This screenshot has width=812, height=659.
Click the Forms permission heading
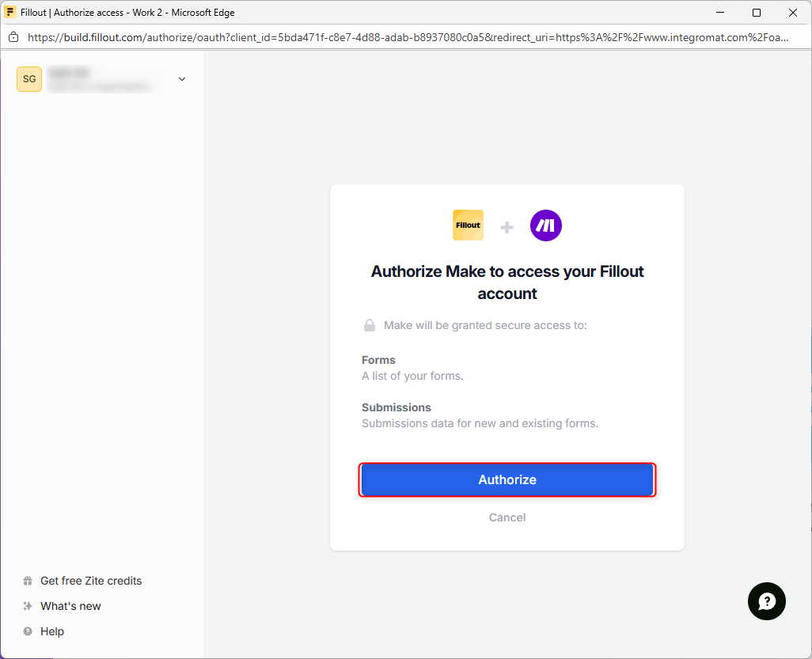click(378, 360)
